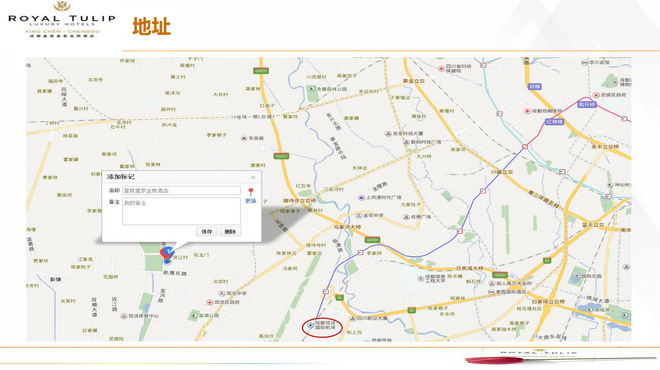Click the 更换 link under the pushpin
Viewport: 660px width, 370px height.
(251, 201)
